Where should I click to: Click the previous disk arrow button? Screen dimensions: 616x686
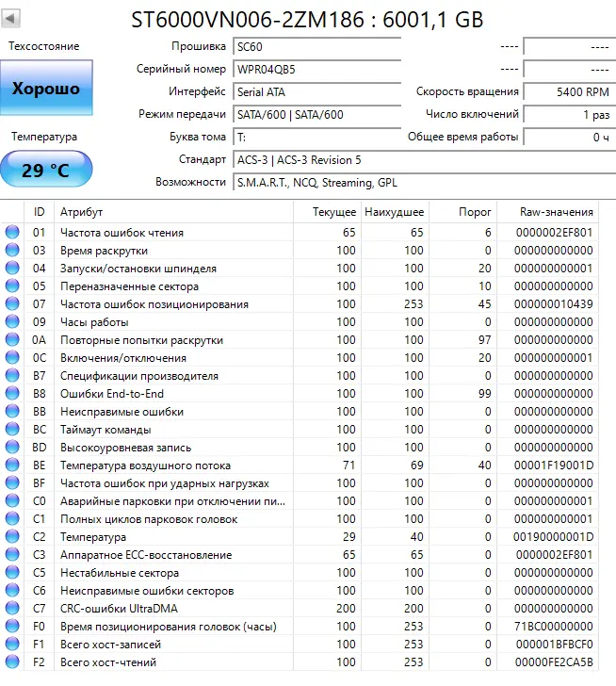11,19
